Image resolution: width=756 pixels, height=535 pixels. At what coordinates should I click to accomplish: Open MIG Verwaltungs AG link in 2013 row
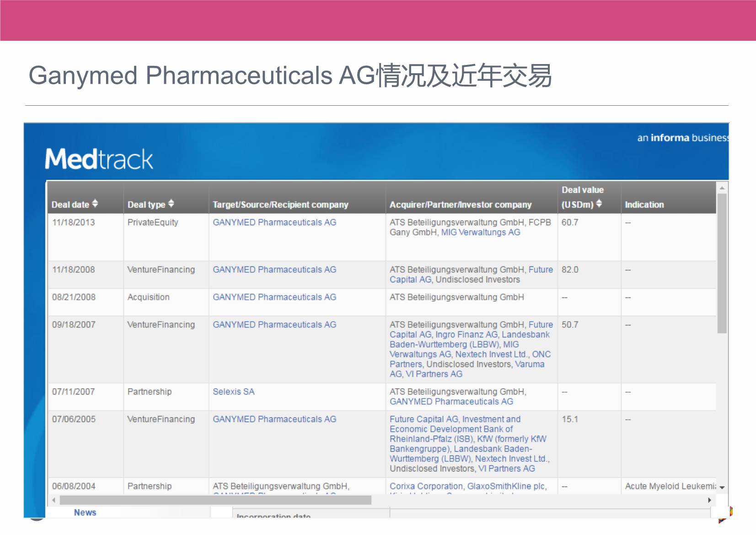481,232
